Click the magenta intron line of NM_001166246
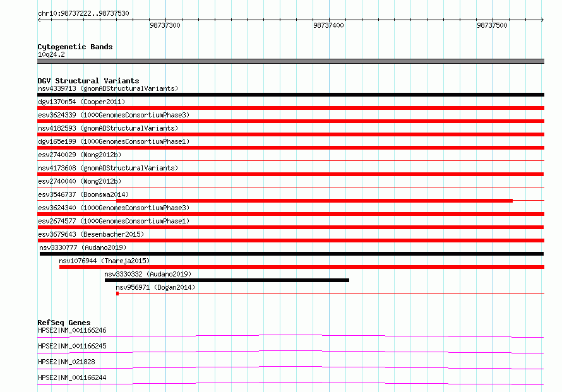Viewport: 562px width, 392px height. (x=290, y=335)
